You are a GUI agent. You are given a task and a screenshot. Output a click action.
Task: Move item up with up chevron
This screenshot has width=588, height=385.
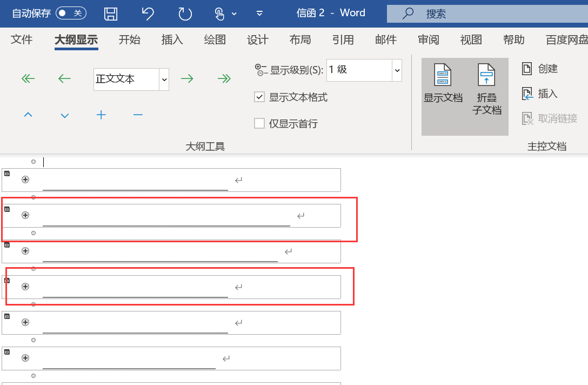[x=28, y=115]
